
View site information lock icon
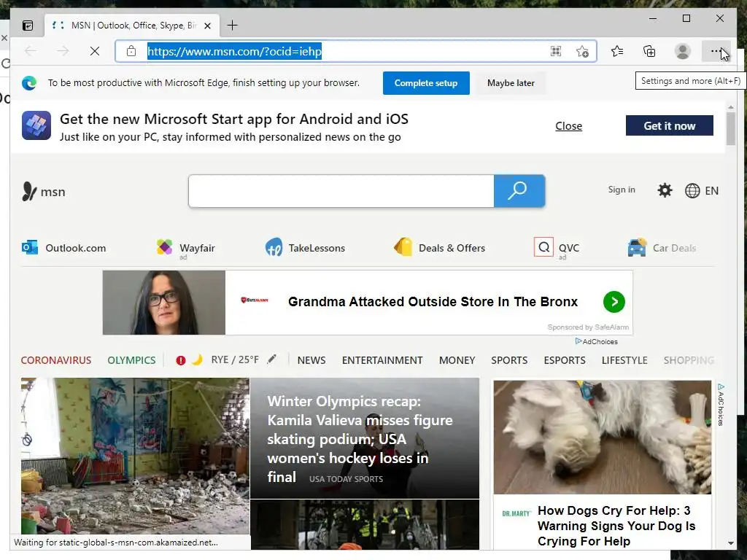coord(131,51)
